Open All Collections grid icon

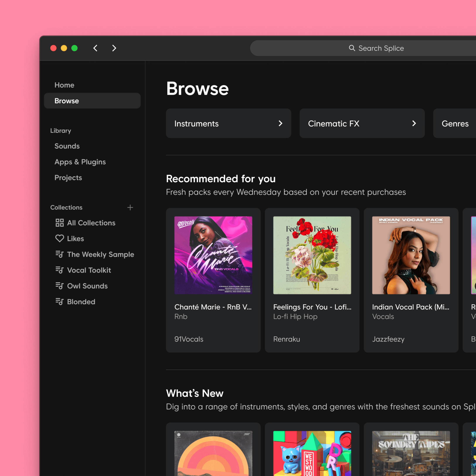[60, 223]
